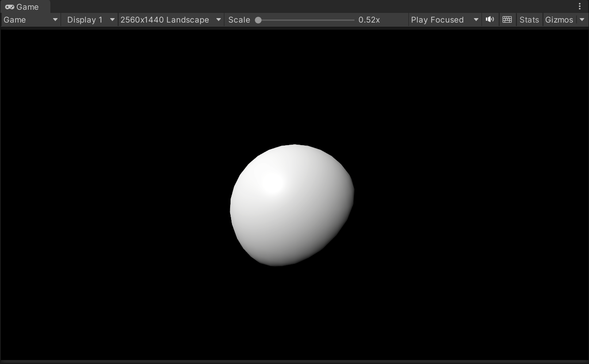Toggle the Stats overlay
Image resolution: width=589 pixels, height=364 pixels.
click(x=529, y=19)
